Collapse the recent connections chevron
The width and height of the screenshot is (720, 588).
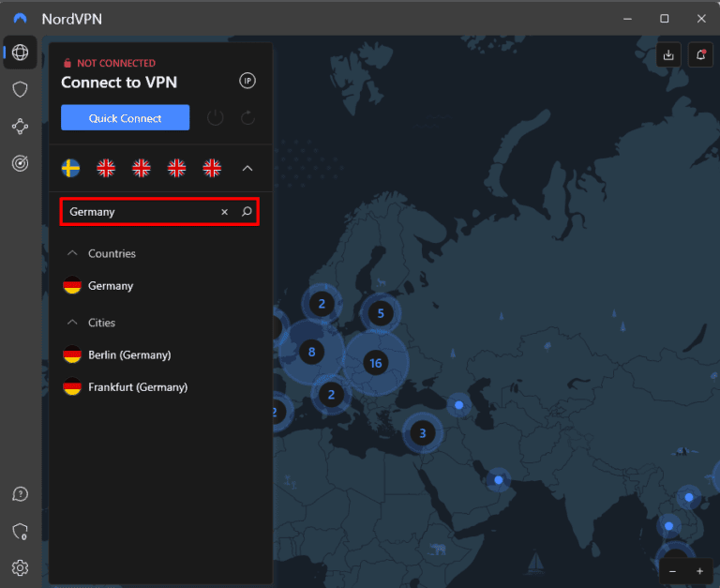[x=247, y=168]
